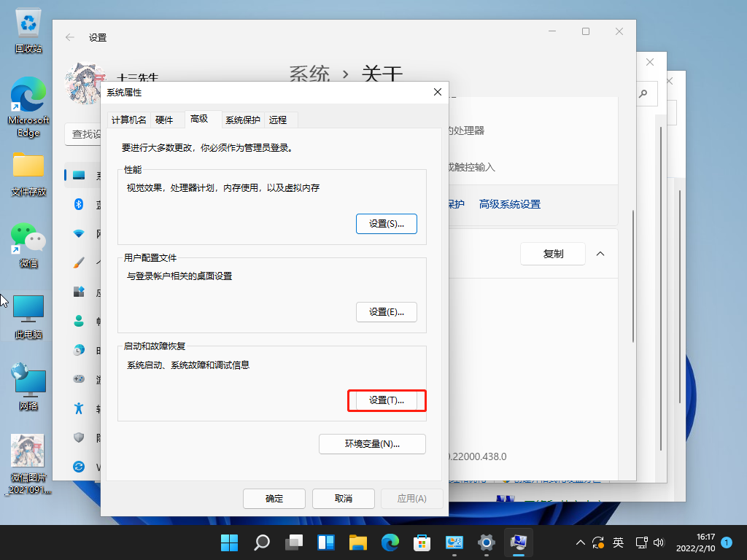Open File Explorer from the taskbar
Image resolution: width=747 pixels, height=560 pixels.
point(357,542)
